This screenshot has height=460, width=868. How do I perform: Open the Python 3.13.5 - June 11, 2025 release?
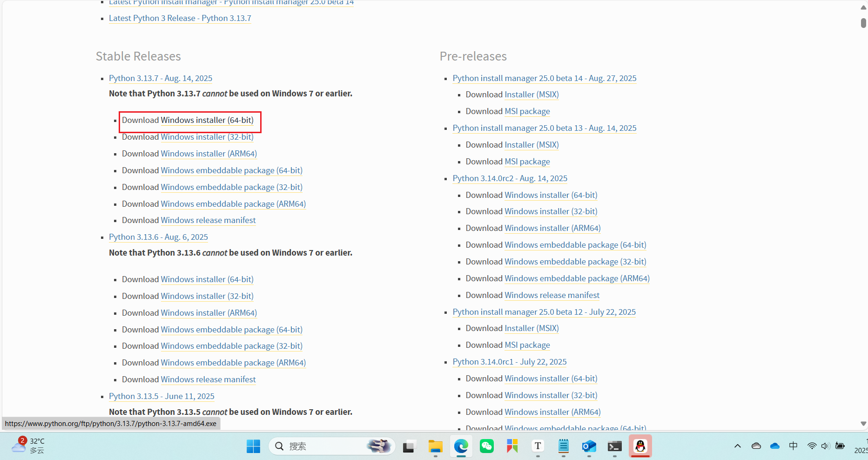pyautogui.click(x=161, y=396)
